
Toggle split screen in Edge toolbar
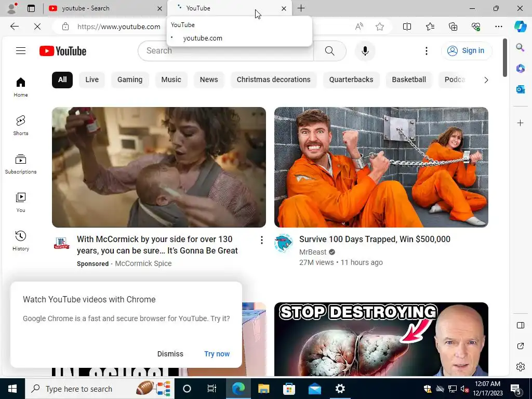[407, 26]
